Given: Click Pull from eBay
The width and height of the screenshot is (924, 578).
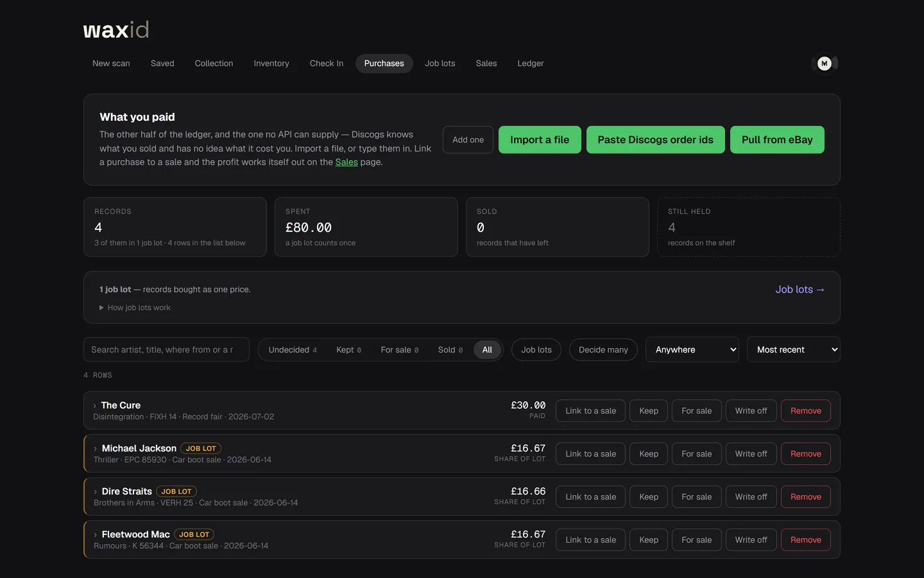Looking at the screenshot, I should click(777, 140).
